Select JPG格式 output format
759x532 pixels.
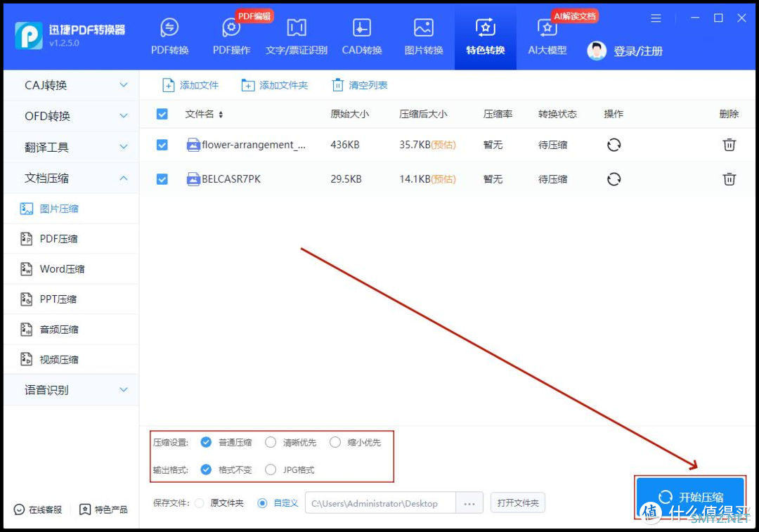pyautogui.click(x=271, y=469)
